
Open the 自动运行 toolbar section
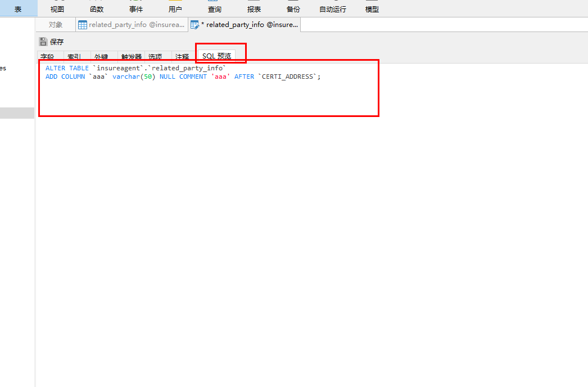pyautogui.click(x=333, y=9)
